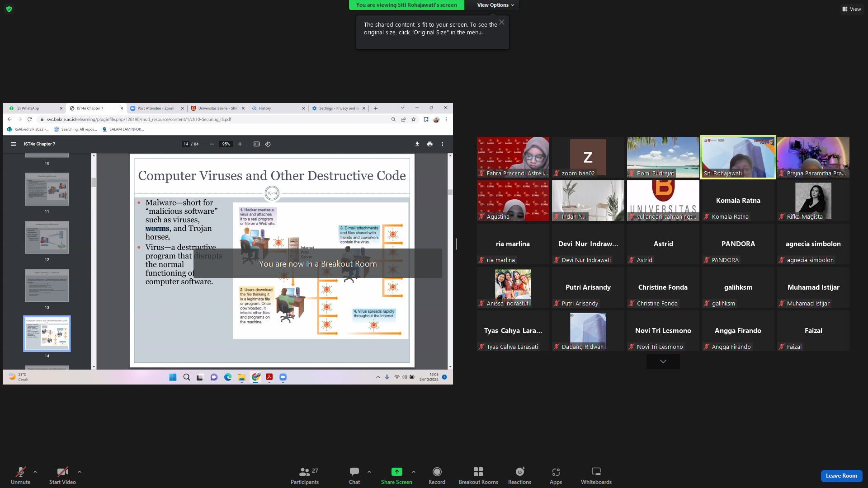868x488 pixels.
Task: Click PDF page number field
Action: point(186,144)
